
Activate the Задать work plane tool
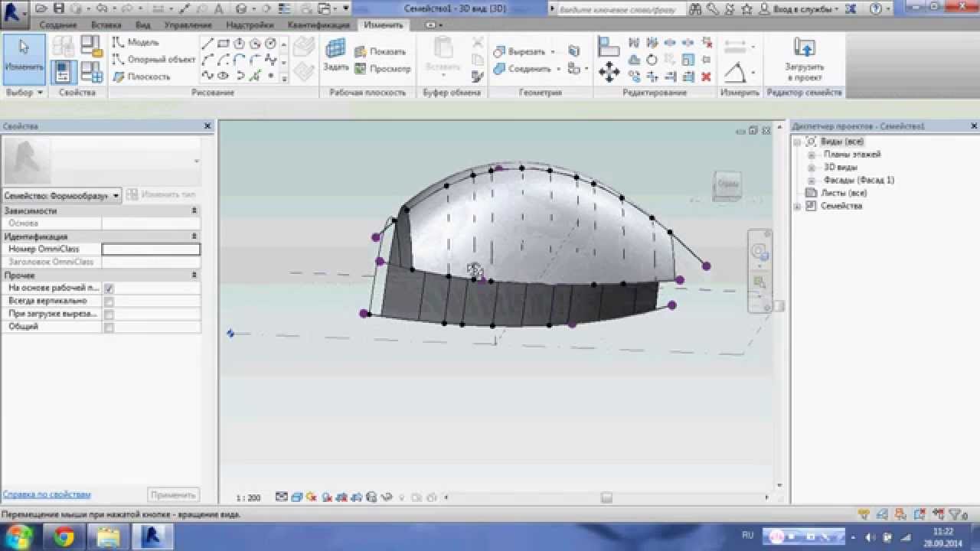point(335,57)
